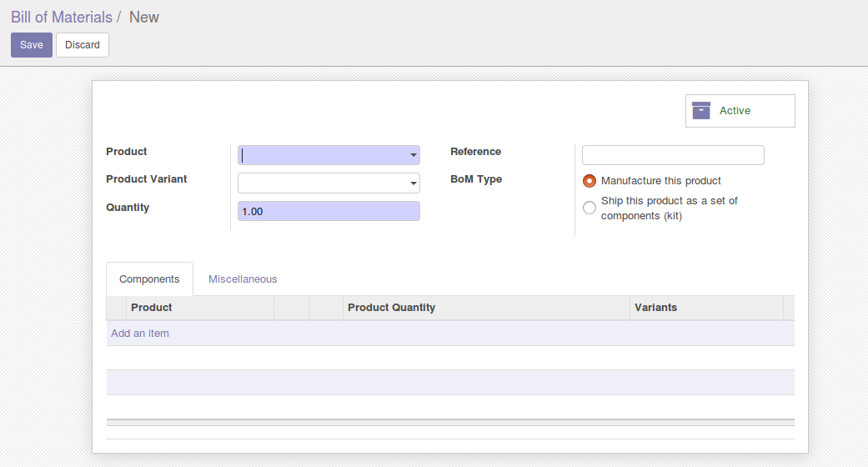Focus the Reference text field
The image size is (868, 467).
coord(673,155)
